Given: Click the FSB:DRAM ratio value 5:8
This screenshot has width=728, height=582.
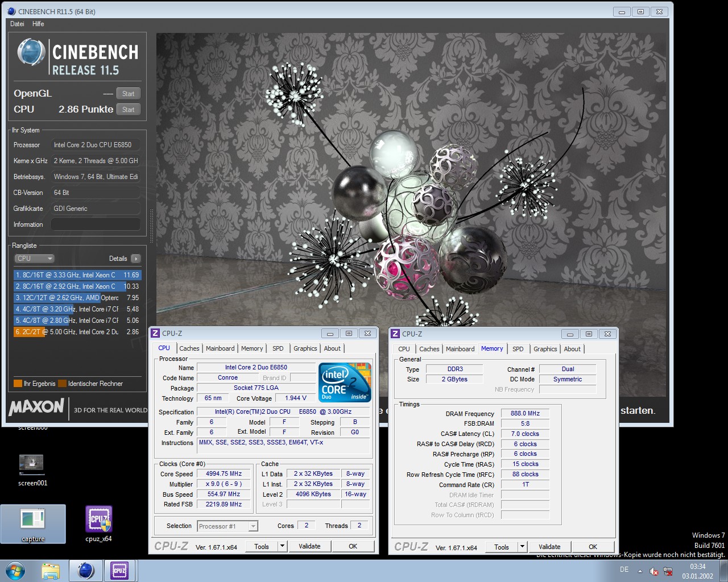Looking at the screenshot, I should (525, 424).
